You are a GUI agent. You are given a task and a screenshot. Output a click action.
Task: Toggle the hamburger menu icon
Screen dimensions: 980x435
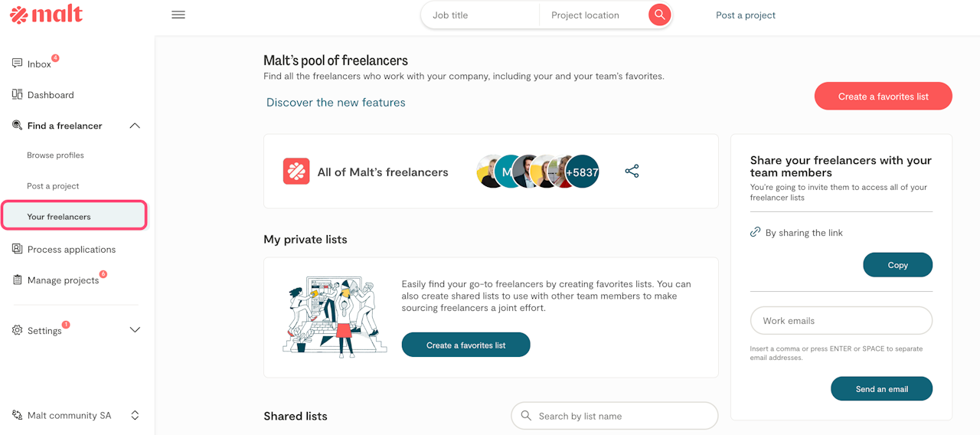178,15
